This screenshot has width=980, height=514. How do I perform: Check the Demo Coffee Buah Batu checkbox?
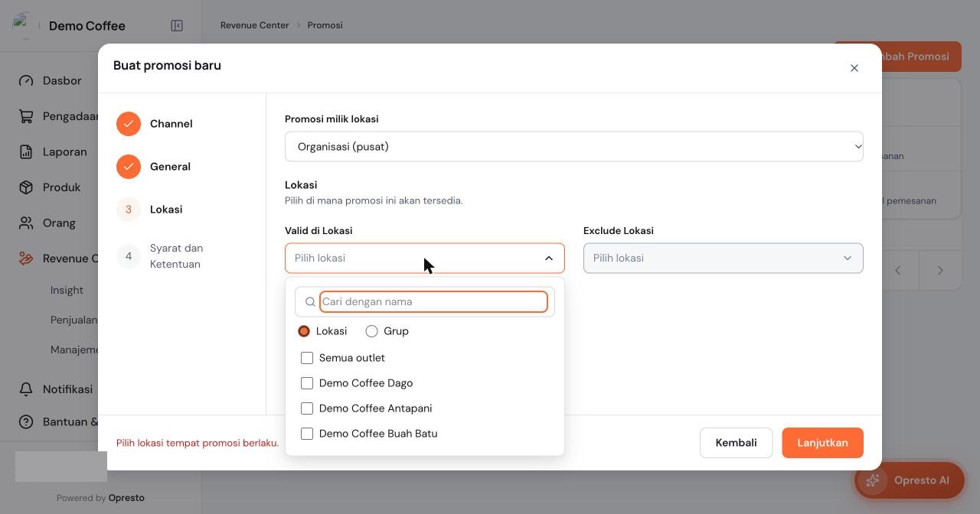(x=307, y=434)
